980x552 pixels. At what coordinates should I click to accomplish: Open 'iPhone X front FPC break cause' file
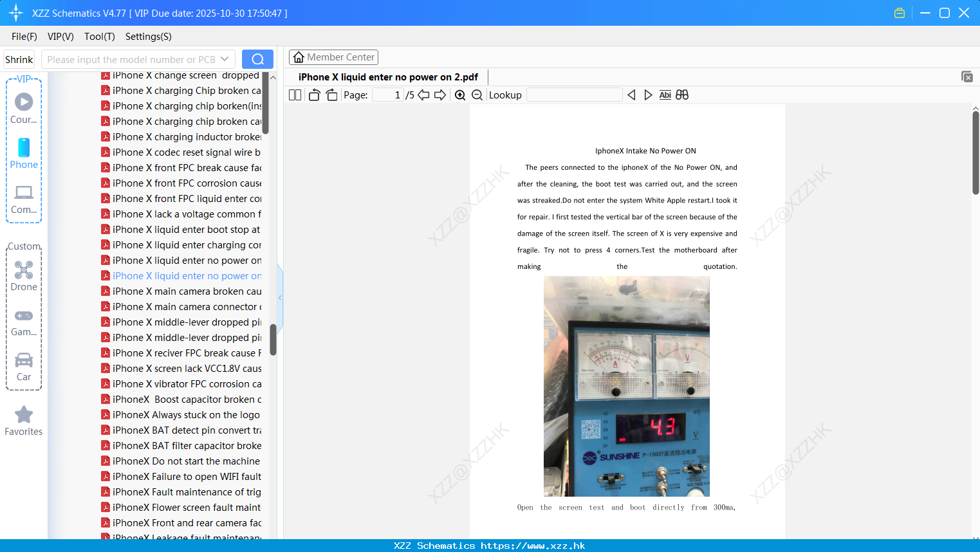(x=180, y=168)
